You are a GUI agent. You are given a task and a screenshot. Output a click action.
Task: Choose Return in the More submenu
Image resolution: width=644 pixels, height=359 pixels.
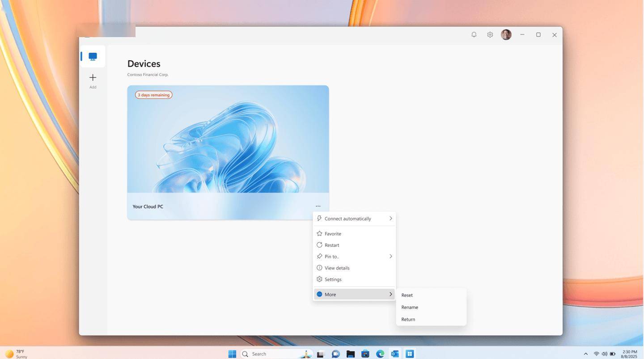tap(431, 319)
